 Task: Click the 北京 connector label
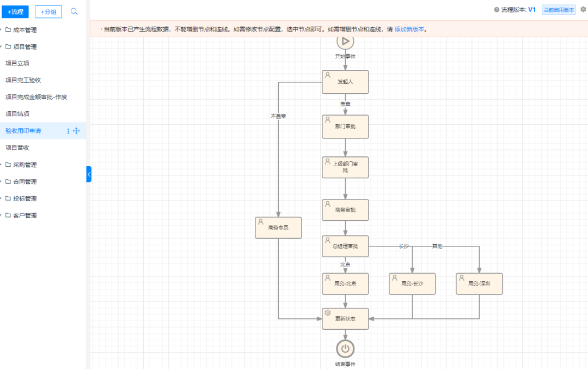(345, 265)
